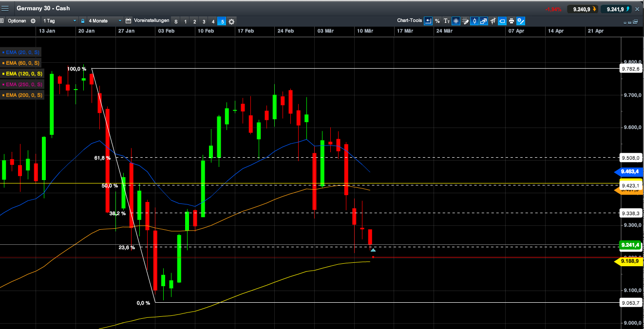Image resolution: width=644 pixels, height=329 pixels.
Task: Toggle the chart grid icon
Action: pos(456,21)
